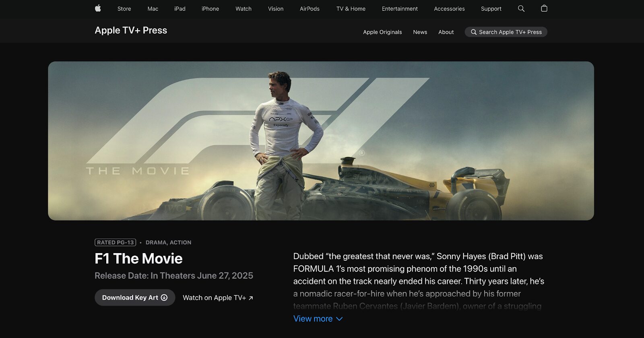Go to Apple Originals section
Screen dimensions: 644x338
382,32
